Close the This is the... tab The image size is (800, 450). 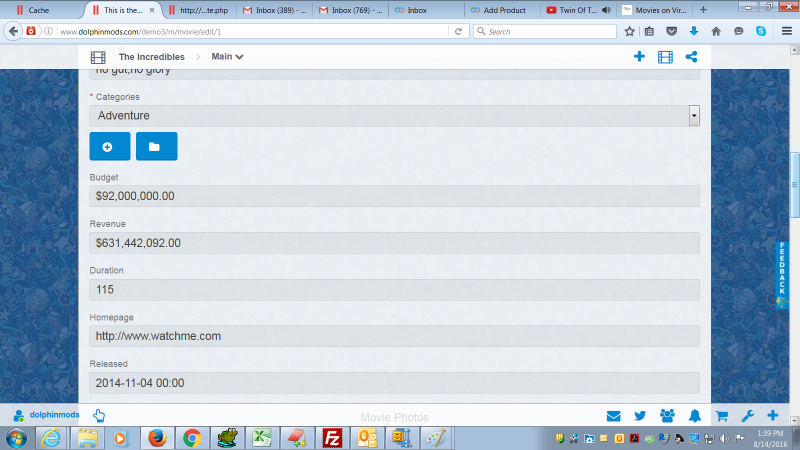152,10
